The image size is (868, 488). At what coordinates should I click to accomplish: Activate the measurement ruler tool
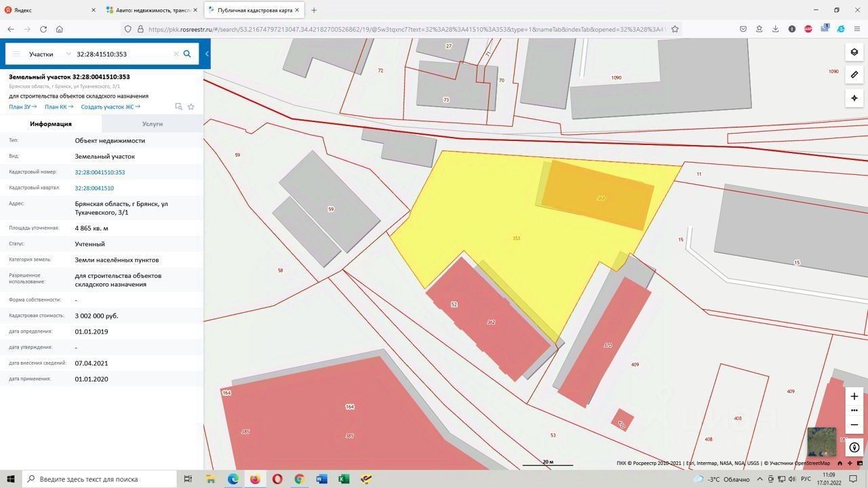tap(854, 75)
